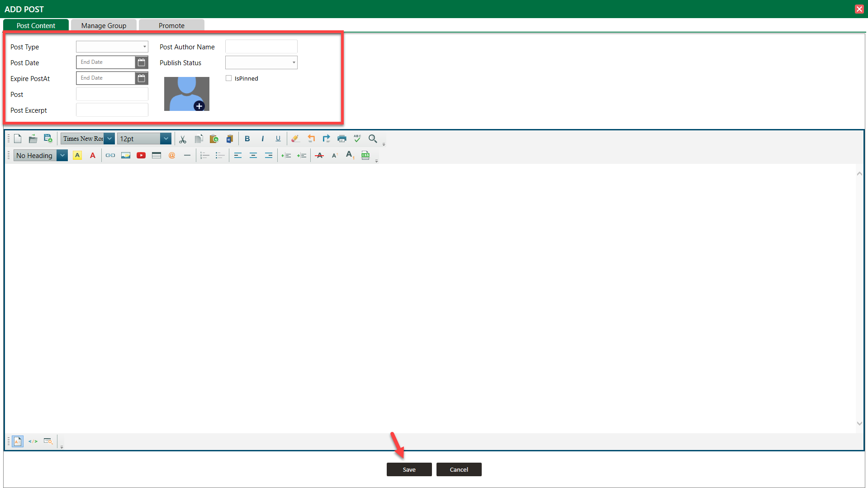Click the Cut scissors icon
Image resolution: width=868 pixels, height=488 pixels.
click(x=183, y=139)
